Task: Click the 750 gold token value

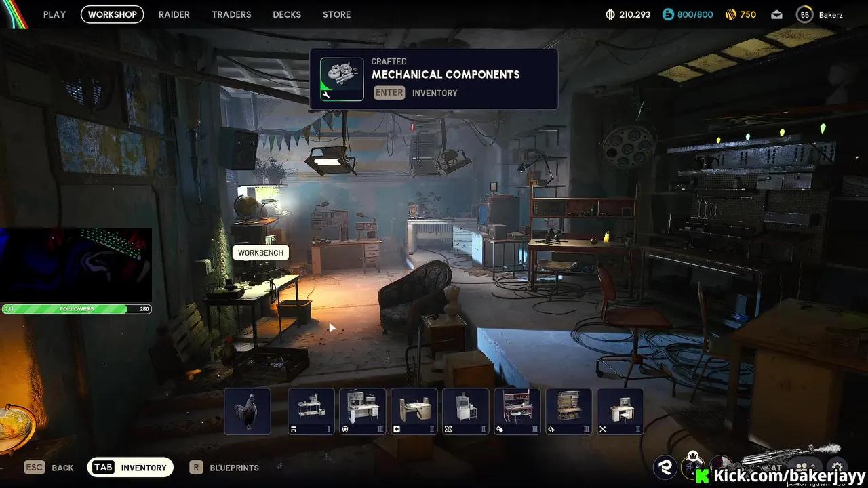Action: [748, 14]
